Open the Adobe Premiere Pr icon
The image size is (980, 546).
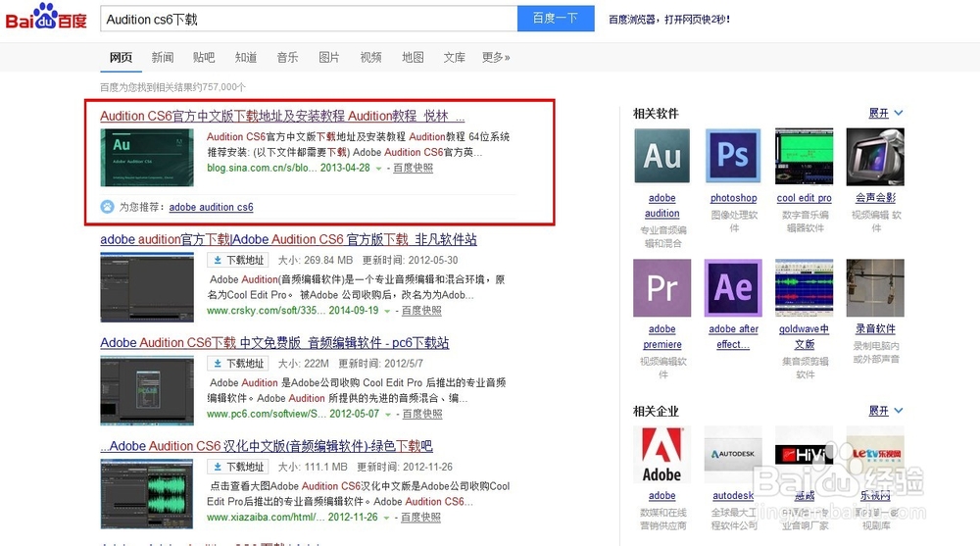coord(661,287)
